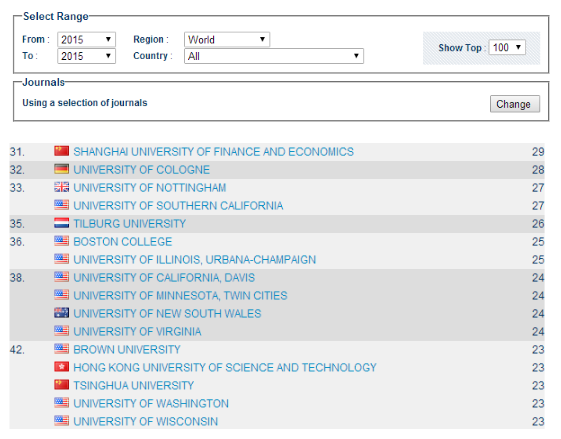The image size is (561, 439).
Task: Click rank number 33.
Action: click(x=17, y=187)
